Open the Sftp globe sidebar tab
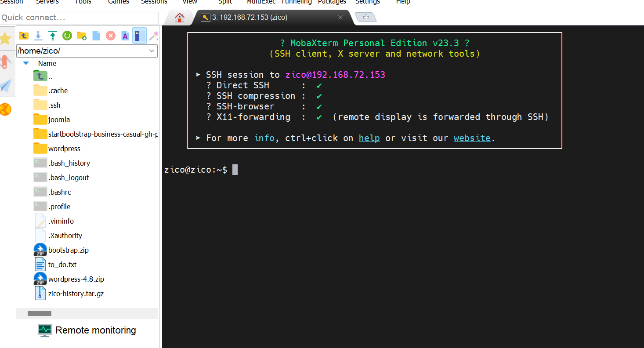Viewport: 644px width, 348px height. (5, 109)
